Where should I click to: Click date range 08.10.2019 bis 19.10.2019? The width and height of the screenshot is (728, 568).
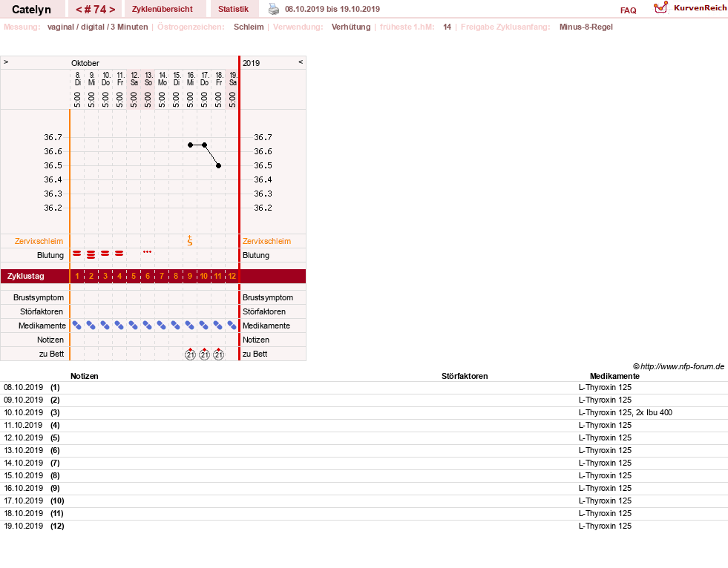tap(332, 9)
